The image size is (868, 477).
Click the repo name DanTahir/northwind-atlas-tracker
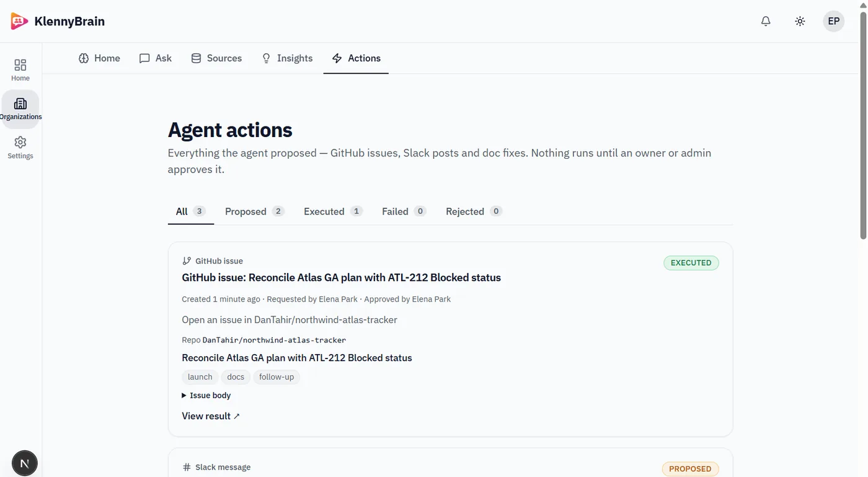click(x=274, y=340)
